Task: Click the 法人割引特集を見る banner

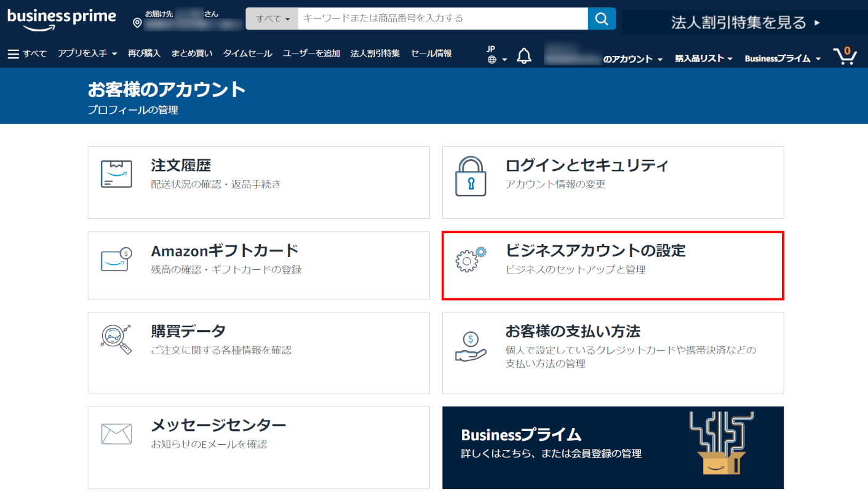Action: point(745,23)
